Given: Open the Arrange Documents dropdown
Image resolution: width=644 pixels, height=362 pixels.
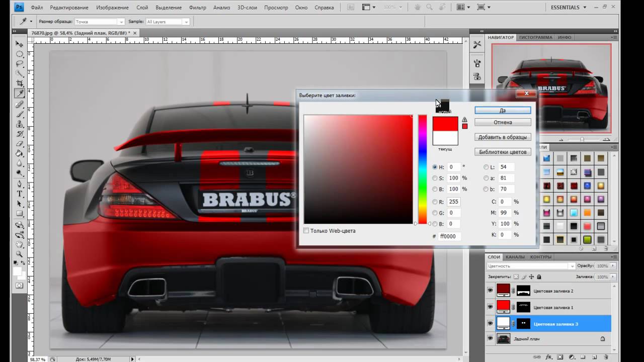Looking at the screenshot, I should click(x=464, y=8).
